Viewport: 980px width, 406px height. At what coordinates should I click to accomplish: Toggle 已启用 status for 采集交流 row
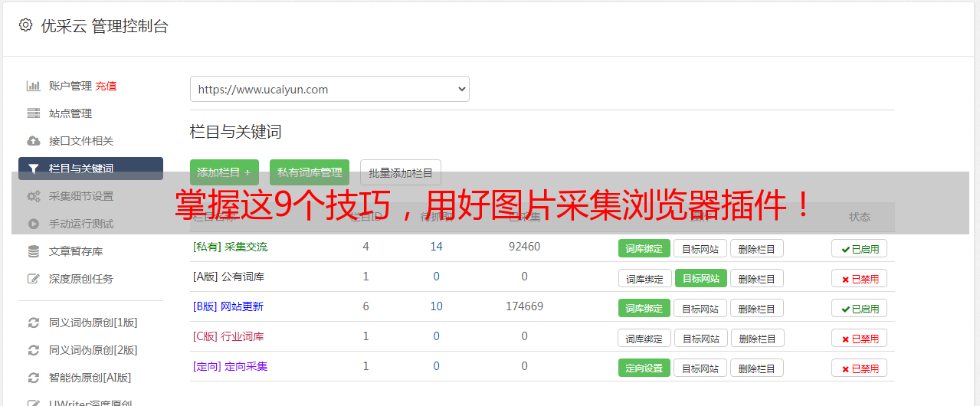coord(859,248)
